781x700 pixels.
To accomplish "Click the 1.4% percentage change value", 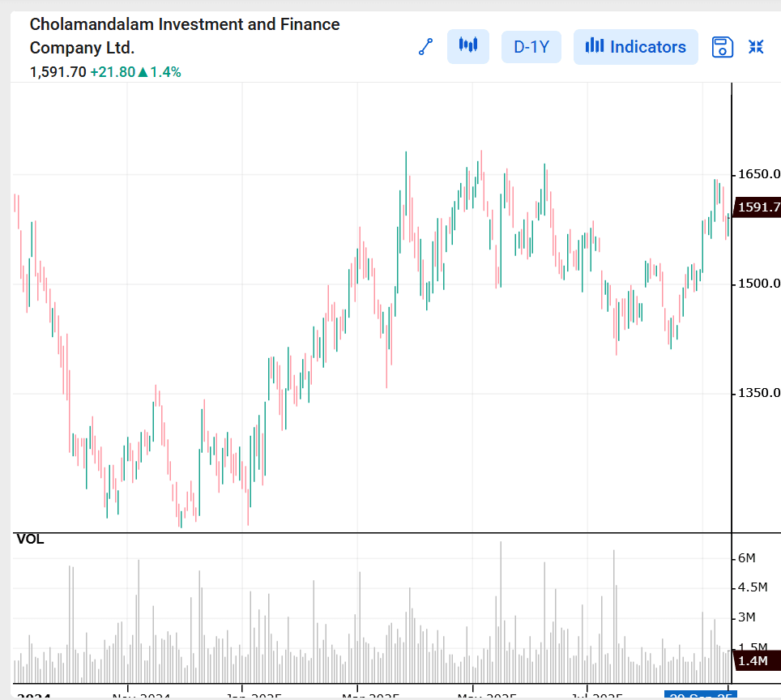I will tap(165, 72).
